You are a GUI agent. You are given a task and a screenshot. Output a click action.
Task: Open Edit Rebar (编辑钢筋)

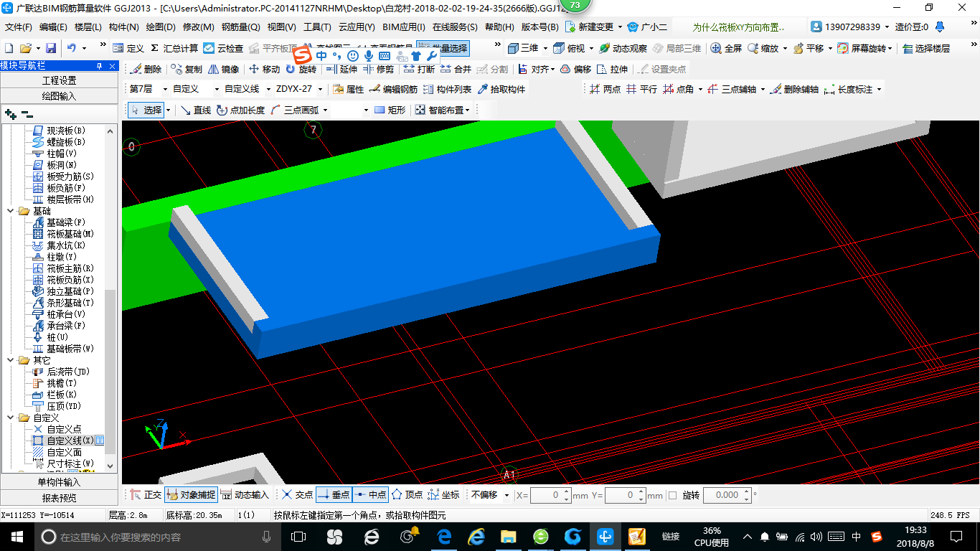(393, 90)
